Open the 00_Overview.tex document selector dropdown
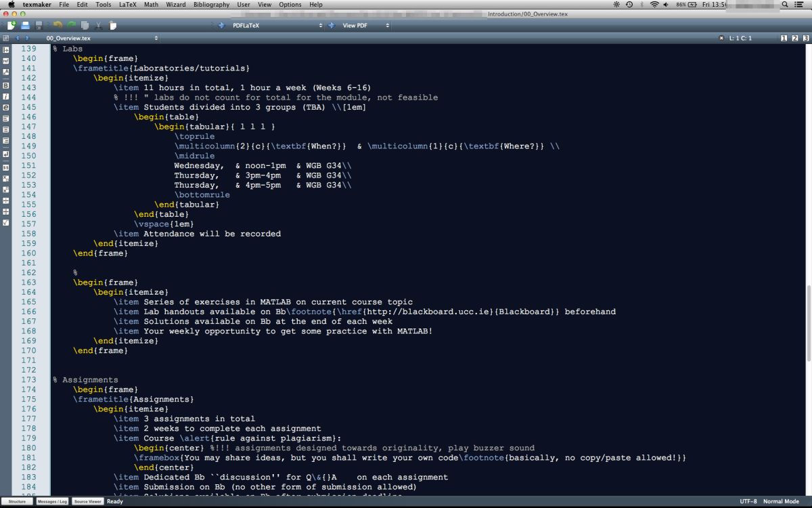 click(103, 38)
